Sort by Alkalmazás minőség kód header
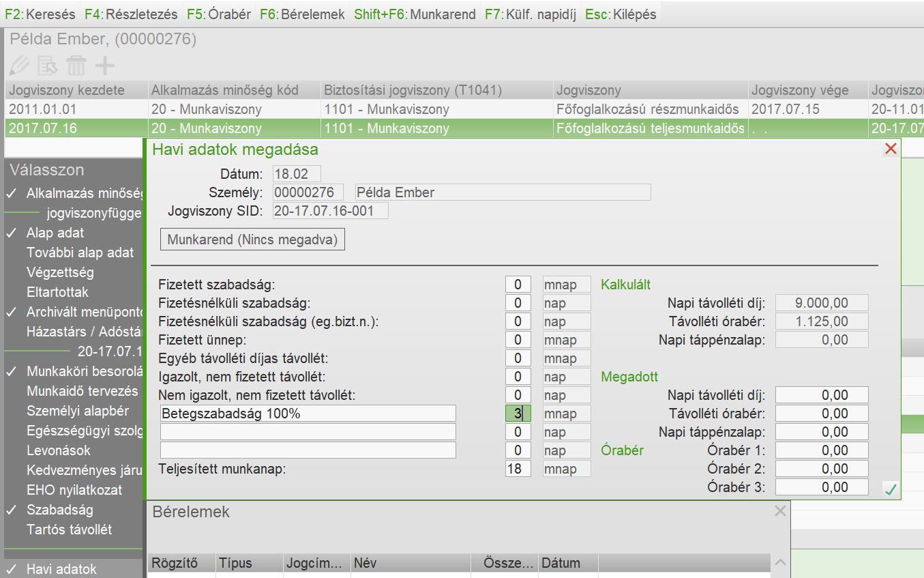This screenshot has width=924, height=578. (235, 90)
